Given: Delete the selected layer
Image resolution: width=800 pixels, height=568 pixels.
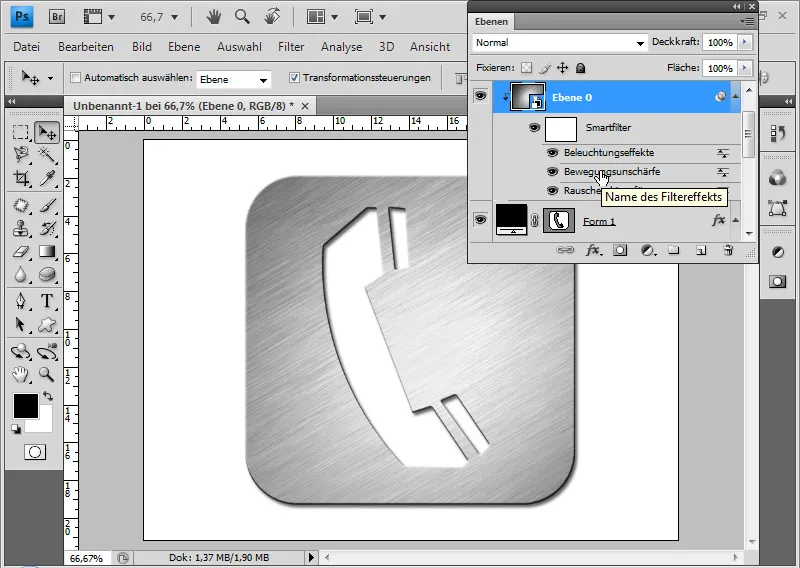Looking at the screenshot, I should coord(728,250).
